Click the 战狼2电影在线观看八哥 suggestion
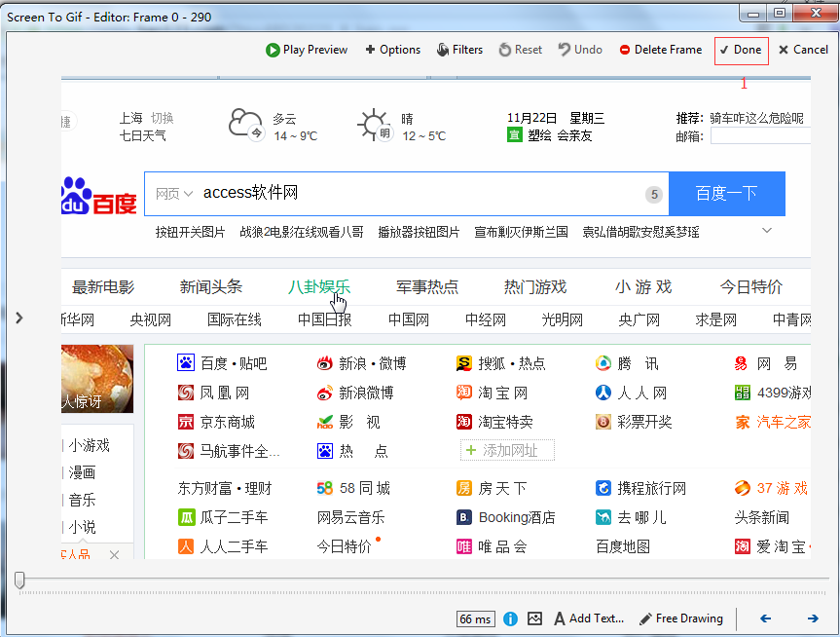Screen dimensions: 840x637 pos(302,232)
